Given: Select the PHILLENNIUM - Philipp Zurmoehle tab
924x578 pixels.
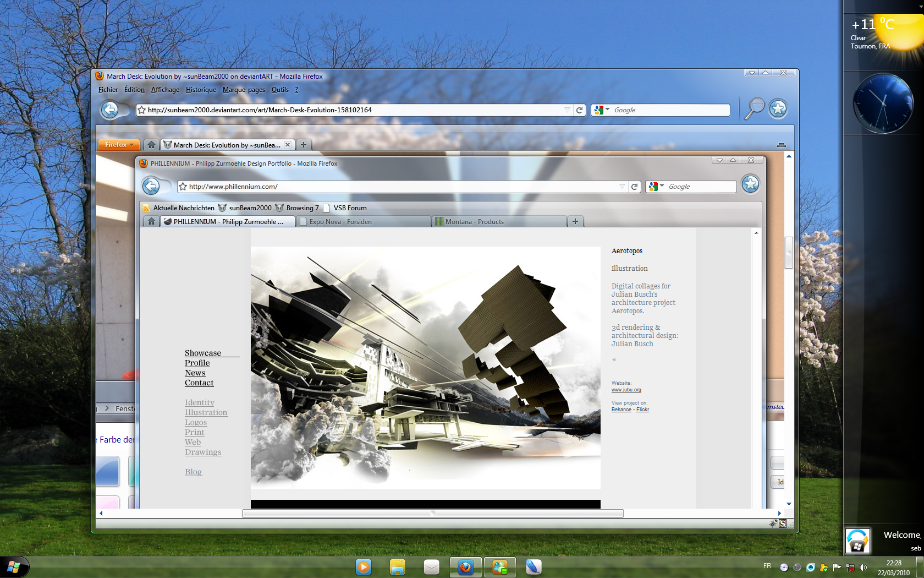Looking at the screenshot, I should click(228, 221).
